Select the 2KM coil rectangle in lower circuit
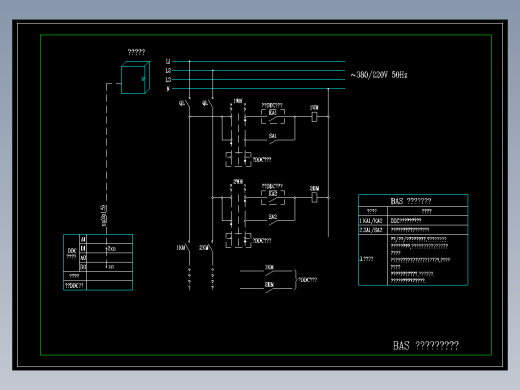Image resolution: width=520 pixels, height=390 pixels. click(x=314, y=198)
